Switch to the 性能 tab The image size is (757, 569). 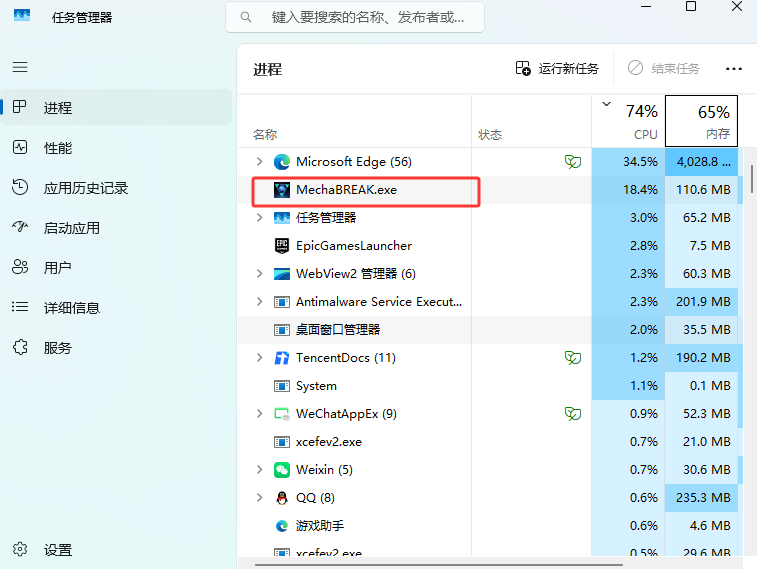(57, 148)
